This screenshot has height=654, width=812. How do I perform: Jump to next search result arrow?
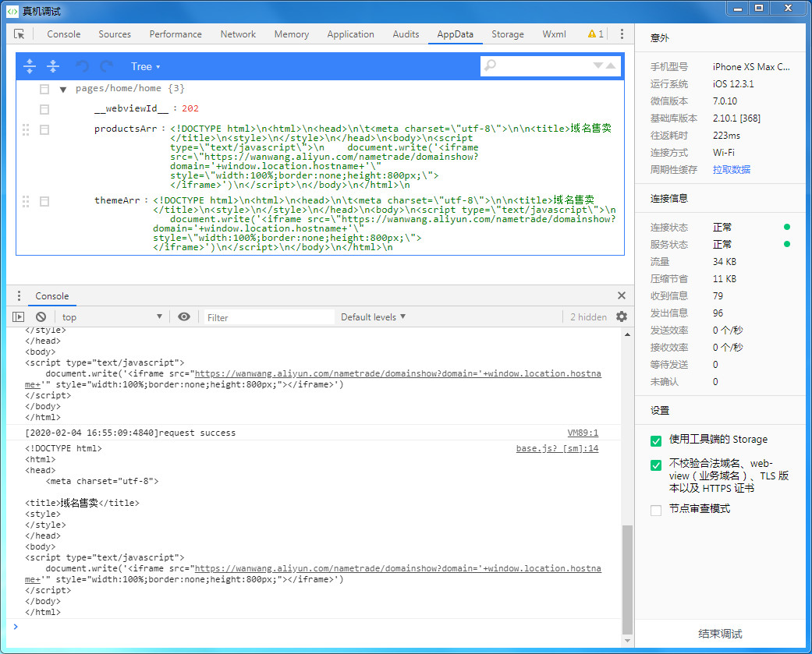click(597, 65)
